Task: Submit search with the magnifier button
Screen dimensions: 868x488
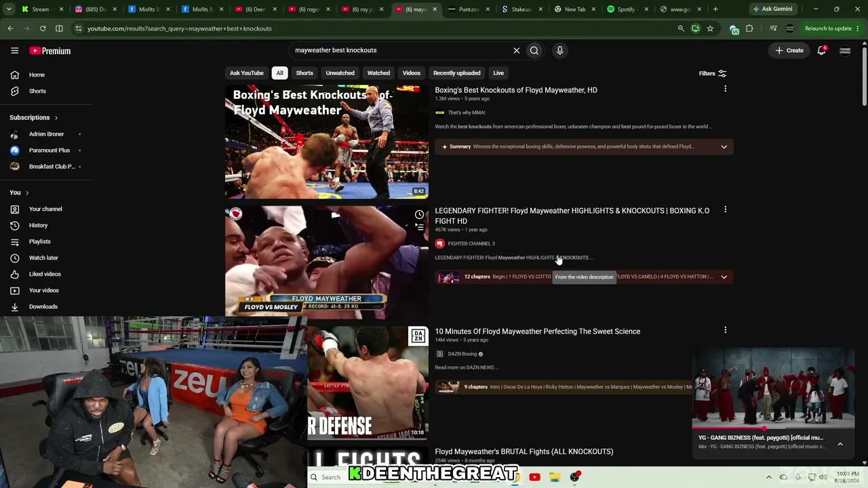Action: point(534,50)
